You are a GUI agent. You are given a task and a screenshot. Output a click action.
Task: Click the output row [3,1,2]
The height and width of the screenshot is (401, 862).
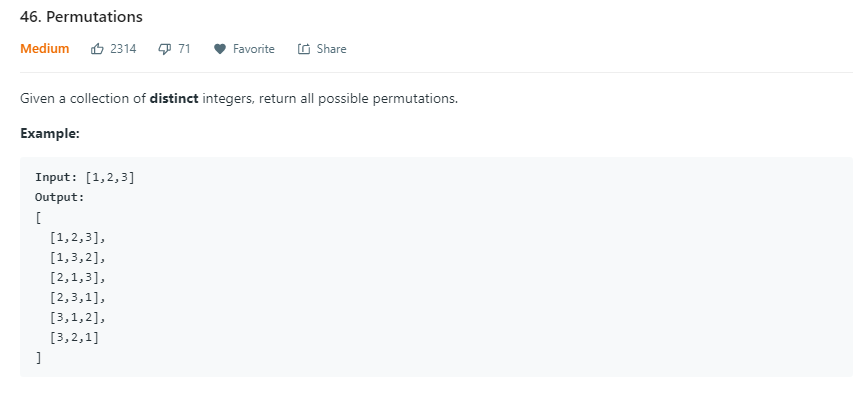(76, 317)
